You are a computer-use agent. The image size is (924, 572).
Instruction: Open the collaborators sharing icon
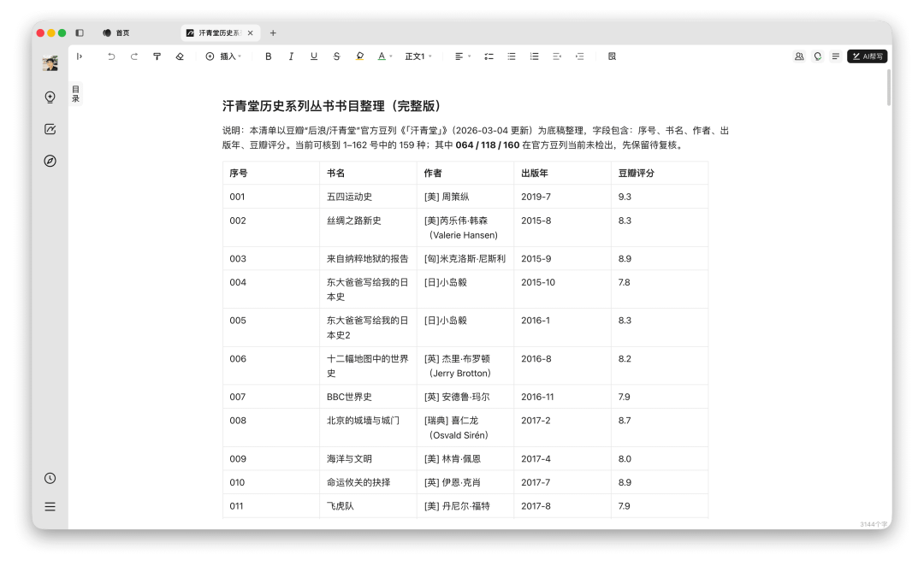coord(798,56)
